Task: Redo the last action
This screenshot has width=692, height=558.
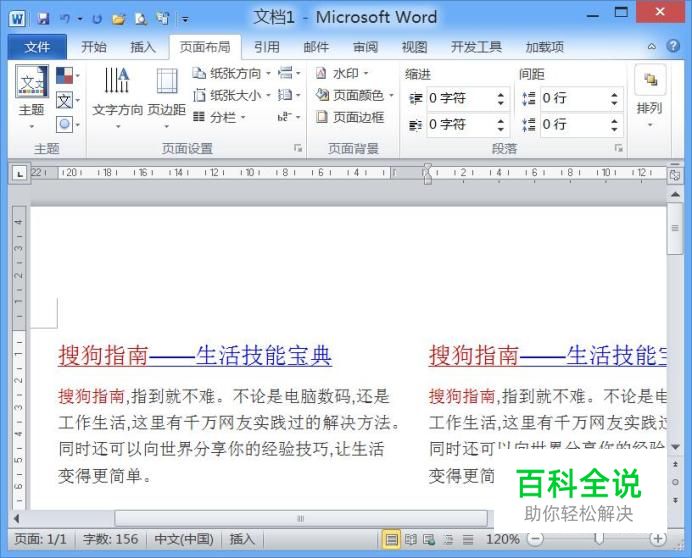Action: 97,19
